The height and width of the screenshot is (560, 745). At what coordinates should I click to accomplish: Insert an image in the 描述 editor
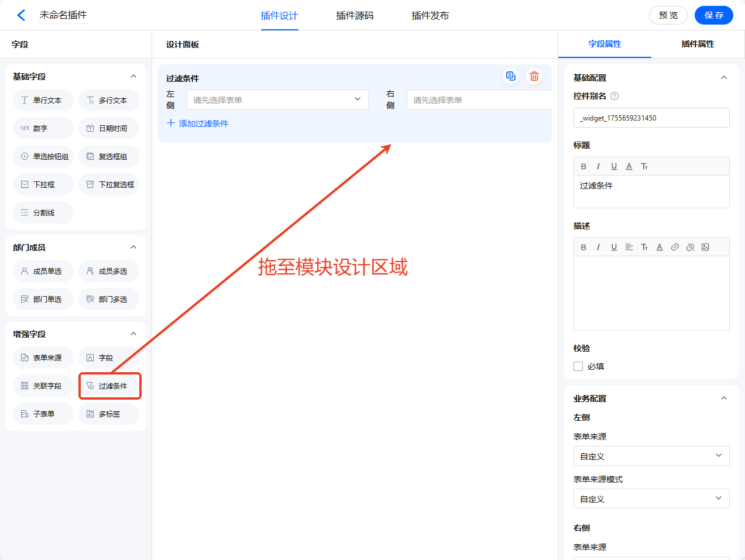(705, 247)
